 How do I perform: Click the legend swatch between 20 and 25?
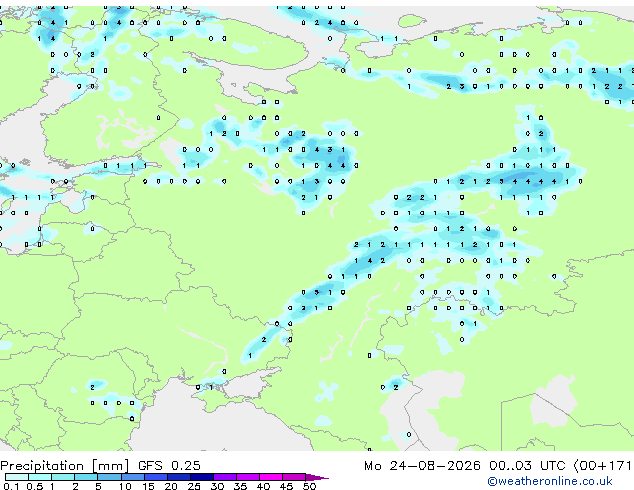pos(179,477)
